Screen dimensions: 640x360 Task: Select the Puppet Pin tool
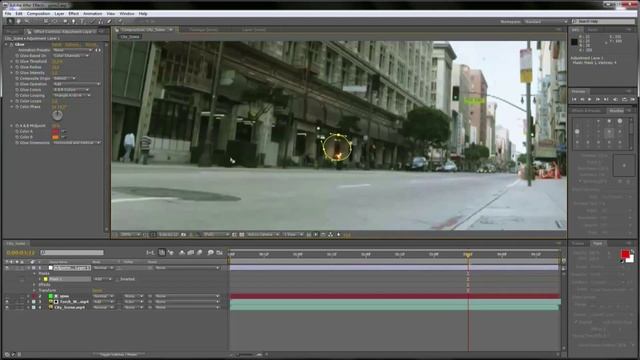(120, 21)
